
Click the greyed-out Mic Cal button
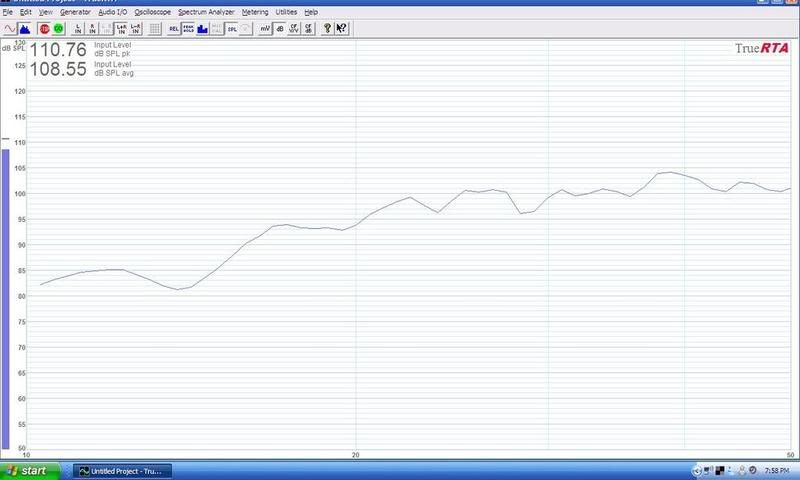coord(217,29)
